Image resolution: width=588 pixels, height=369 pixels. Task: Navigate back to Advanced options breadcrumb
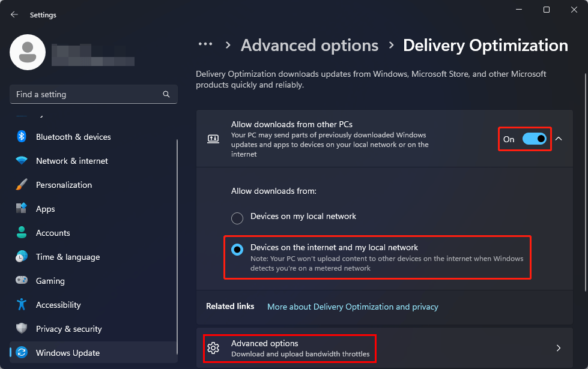coord(309,46)
